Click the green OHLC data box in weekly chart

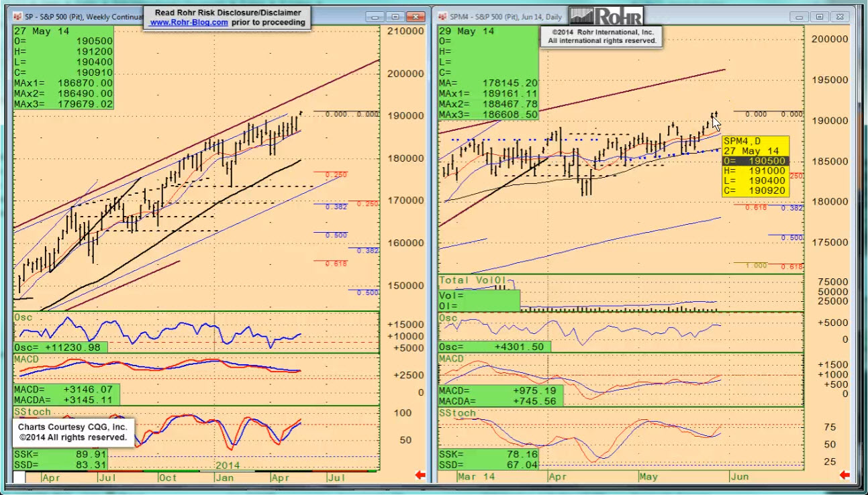tap(63, 67)
